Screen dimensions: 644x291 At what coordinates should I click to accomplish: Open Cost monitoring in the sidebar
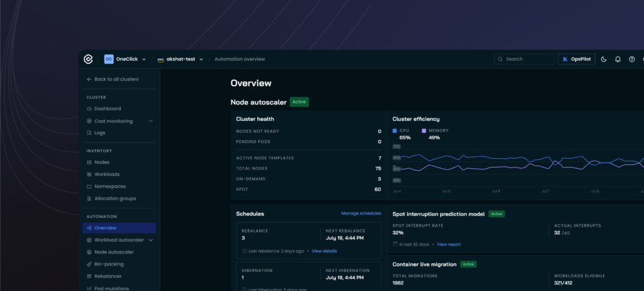click(x=113, y=121)
